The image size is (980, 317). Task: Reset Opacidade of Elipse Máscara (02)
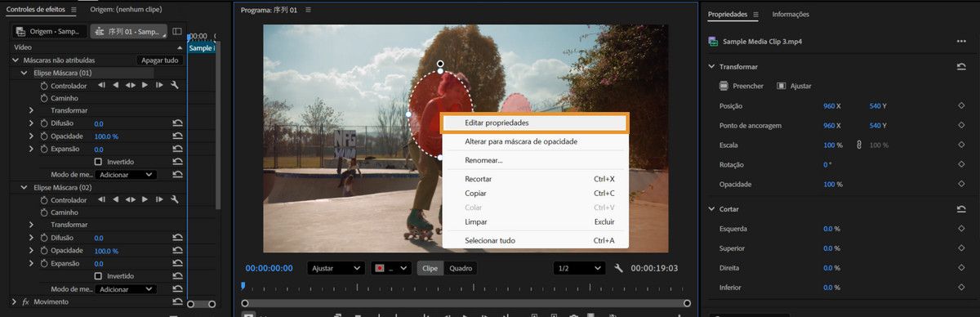[x=176, y=251]
